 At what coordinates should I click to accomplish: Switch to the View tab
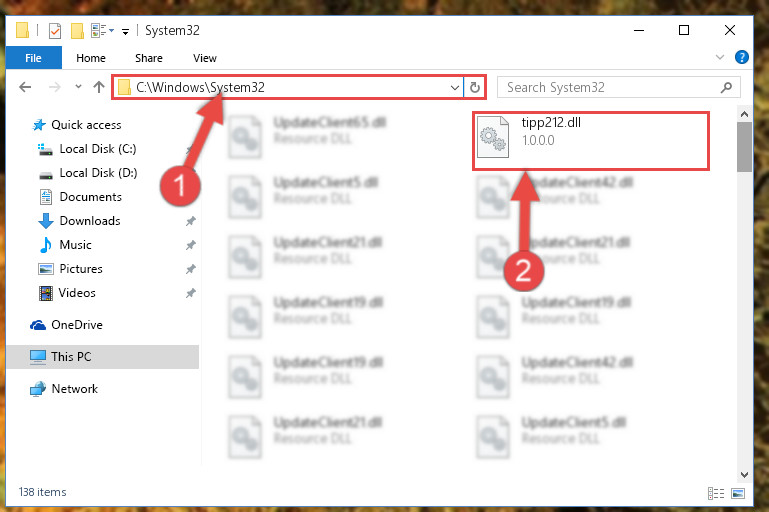coord(205,58)
